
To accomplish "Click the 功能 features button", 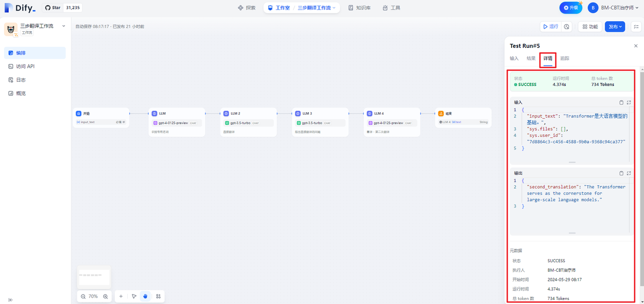I will 590,27.
